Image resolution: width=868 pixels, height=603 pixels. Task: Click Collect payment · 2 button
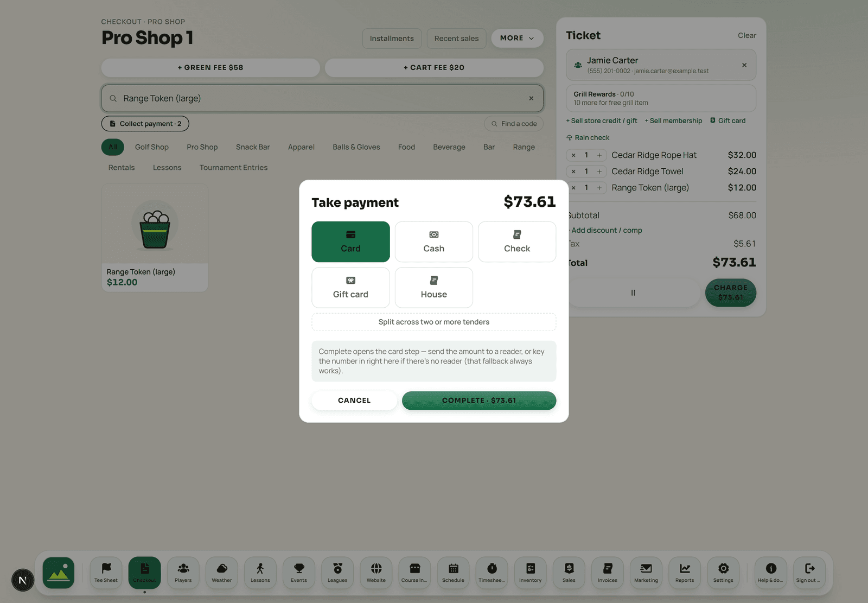[x=145, y=124]
